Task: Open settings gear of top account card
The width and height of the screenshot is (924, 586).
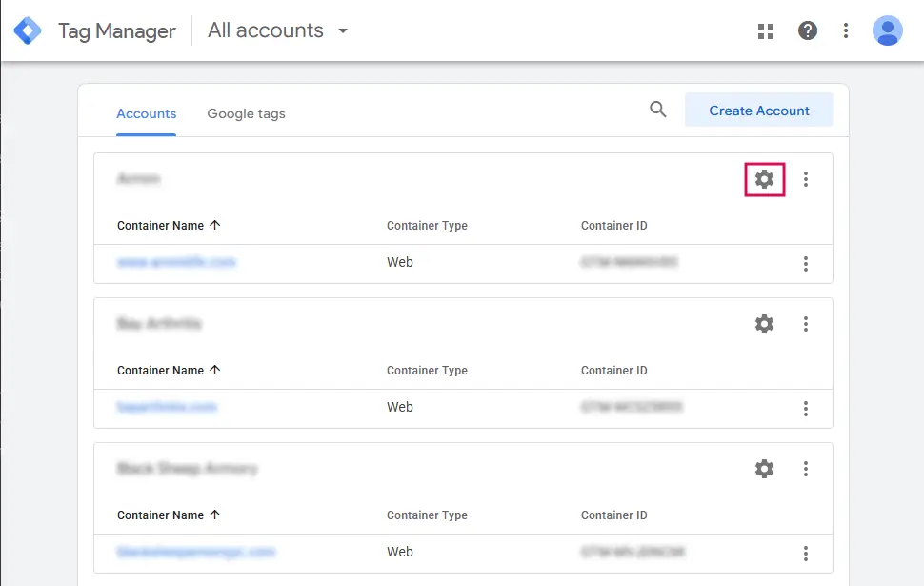Action: point(764,179)
